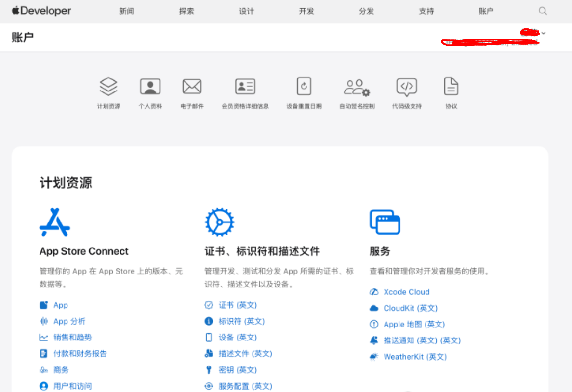Open 会员资格详细信息 ID card icon
The height and width of the screenshot is (392, 572).
click(245, 87)
